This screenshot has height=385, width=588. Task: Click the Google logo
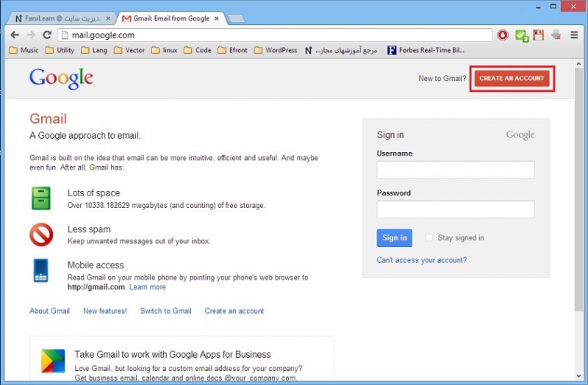point(61,79)
